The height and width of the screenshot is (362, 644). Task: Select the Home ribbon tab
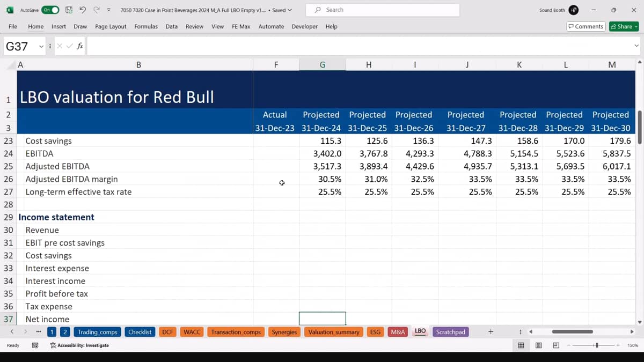pyautogui.click(x=36, y=26)
